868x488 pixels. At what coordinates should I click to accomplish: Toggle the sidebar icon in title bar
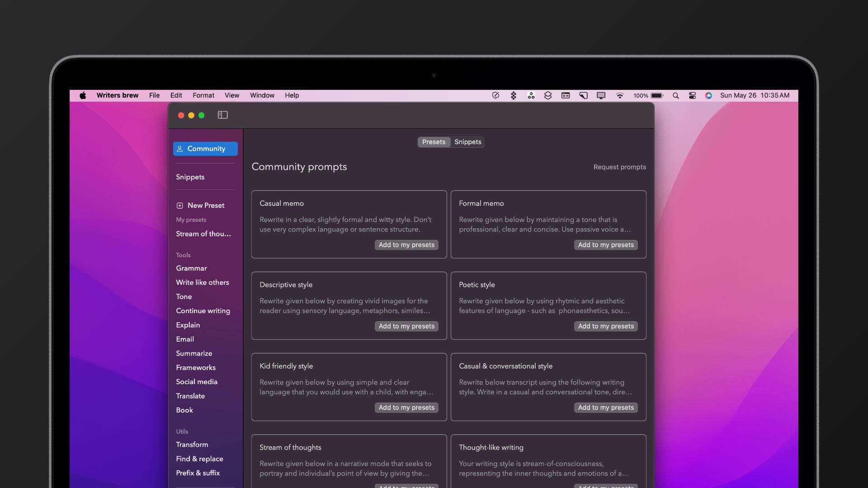[222, 115]
